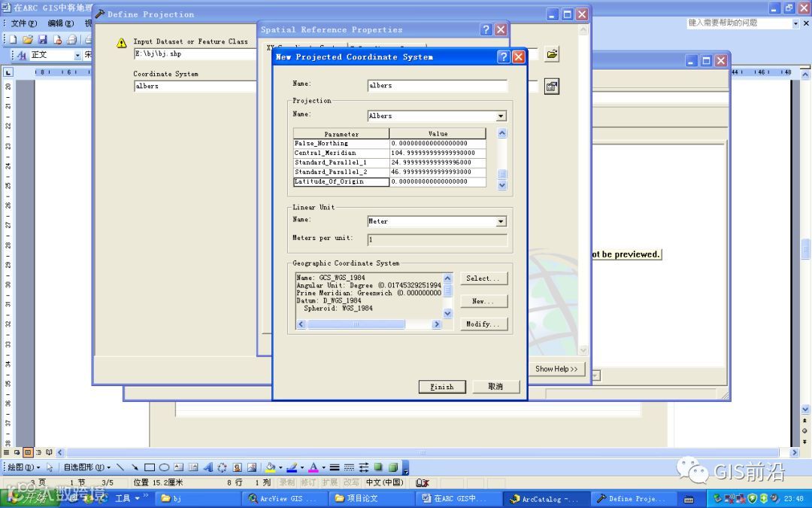This screenshot has height=508, width=812.
Task: Toggle the 录制 macro record indicator
Action: [287, 482]
